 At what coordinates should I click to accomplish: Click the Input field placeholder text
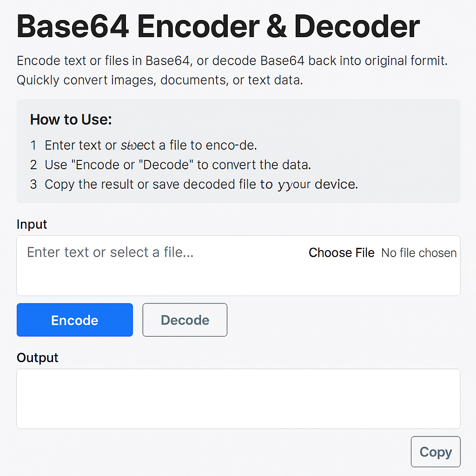(110, 252)
